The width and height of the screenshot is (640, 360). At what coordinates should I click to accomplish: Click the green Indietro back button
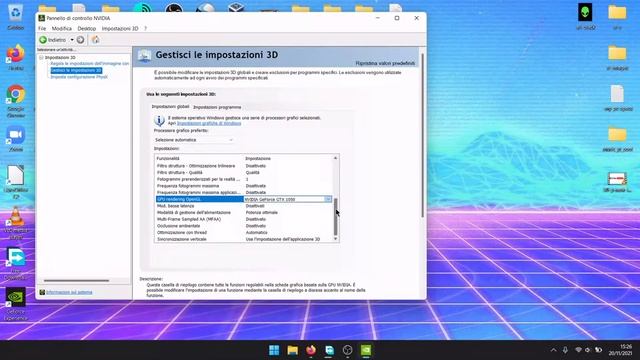(52, 40)
